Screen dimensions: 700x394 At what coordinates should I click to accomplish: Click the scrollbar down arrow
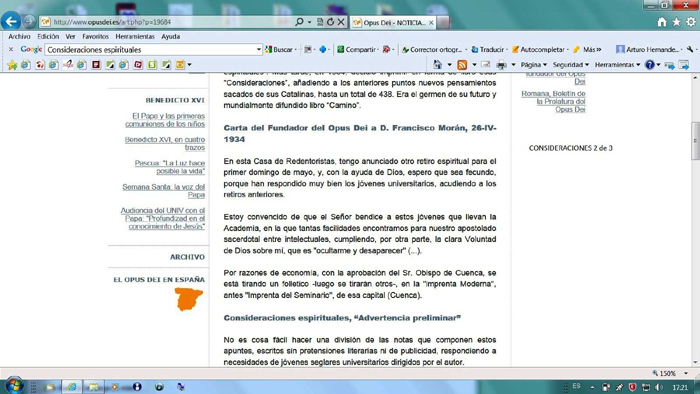tap(696, 362)
